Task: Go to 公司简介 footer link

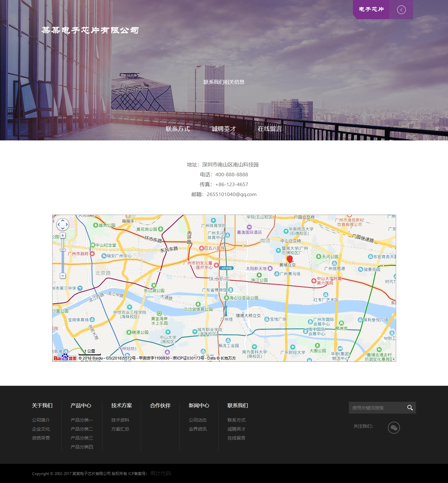Action: (x=41, y=420)
